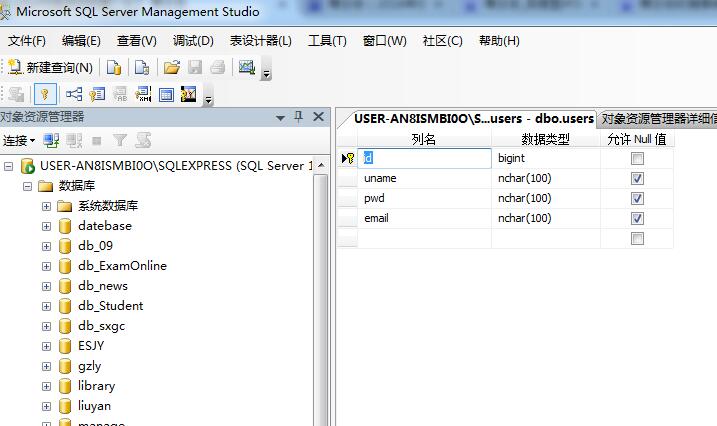Open Manage Indexes and Keys icon
The width and height of the screenshot is (717, 426).
97,95
